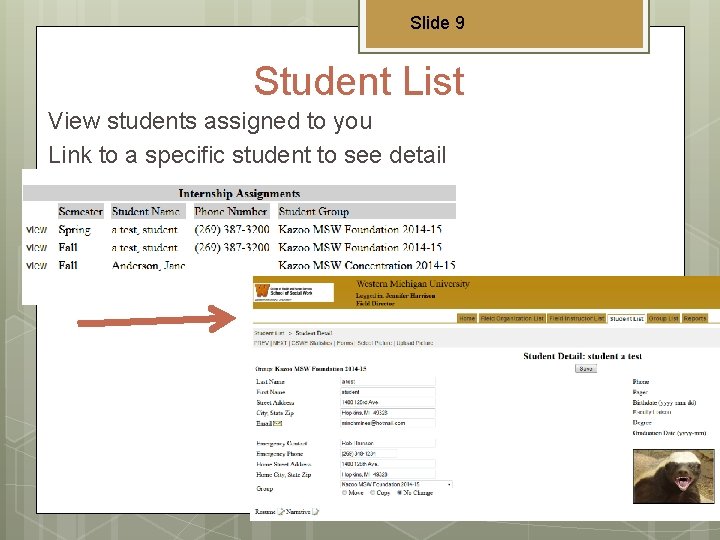
Task: Click the Emergency Contact input field
Action: 388,444
